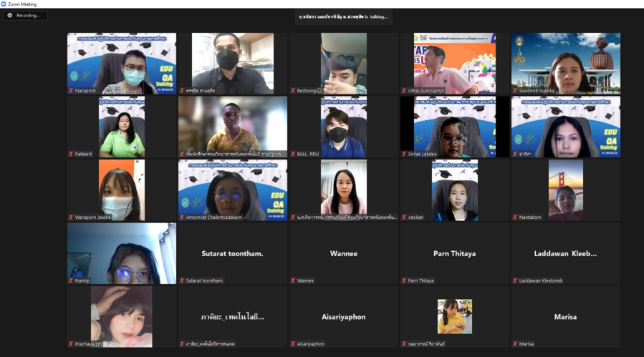Viewport: 644px width, 357px height.
Task: Click the Zoom Meeting app icon in title bar
Action: click(4, 4)
